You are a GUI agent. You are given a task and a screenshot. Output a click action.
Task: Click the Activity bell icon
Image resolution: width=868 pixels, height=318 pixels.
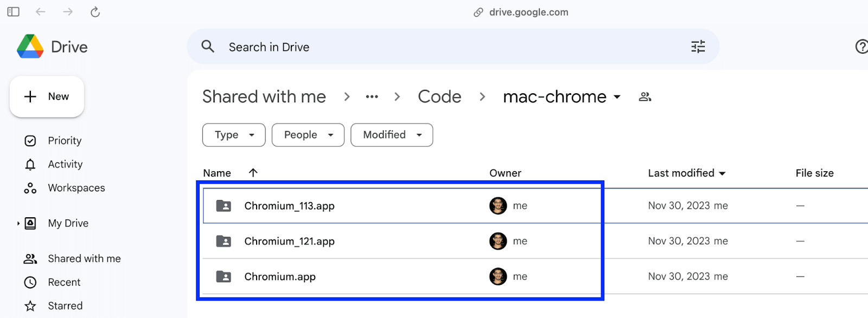(x=30, y=164)
